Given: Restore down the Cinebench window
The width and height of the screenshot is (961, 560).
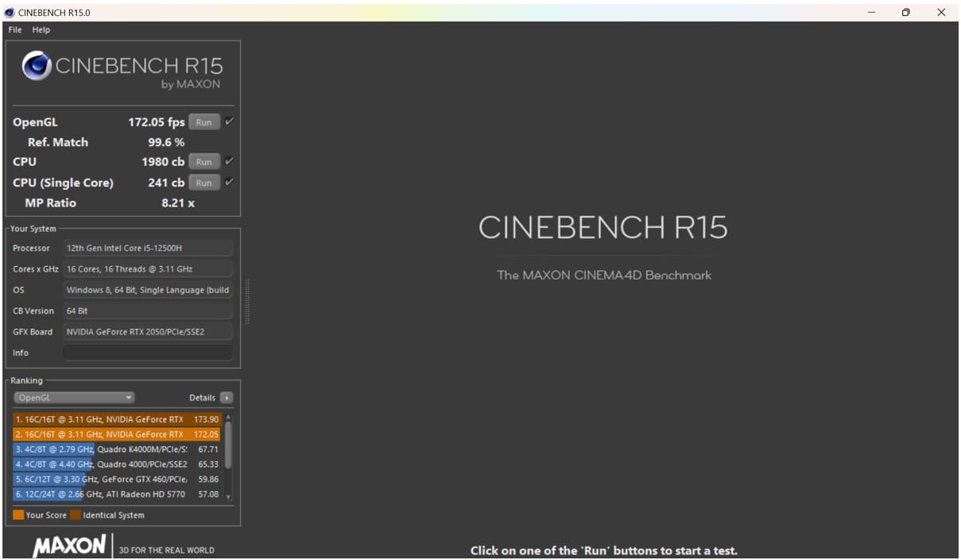Looking at the screenshot, I should point(906,12).
